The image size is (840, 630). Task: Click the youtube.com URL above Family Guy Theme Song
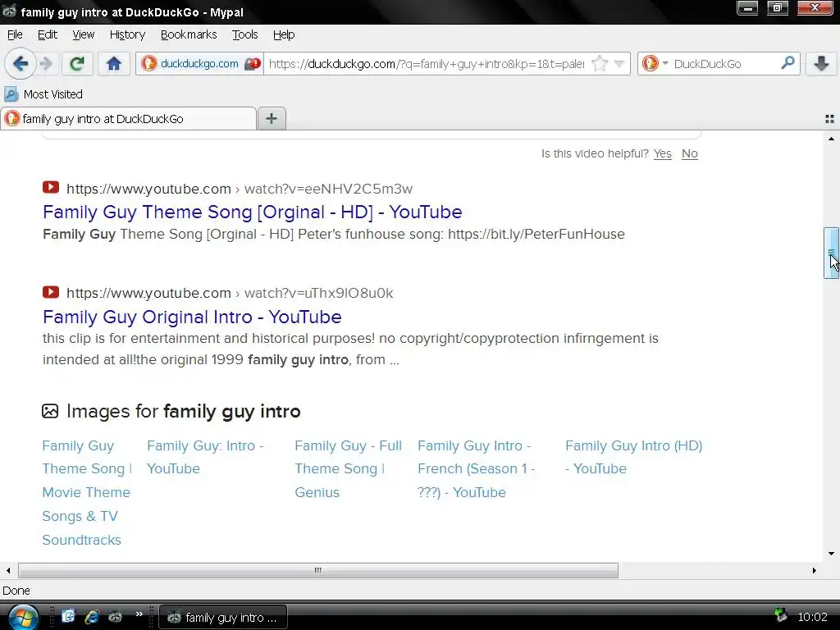click(x=240, y=189)
